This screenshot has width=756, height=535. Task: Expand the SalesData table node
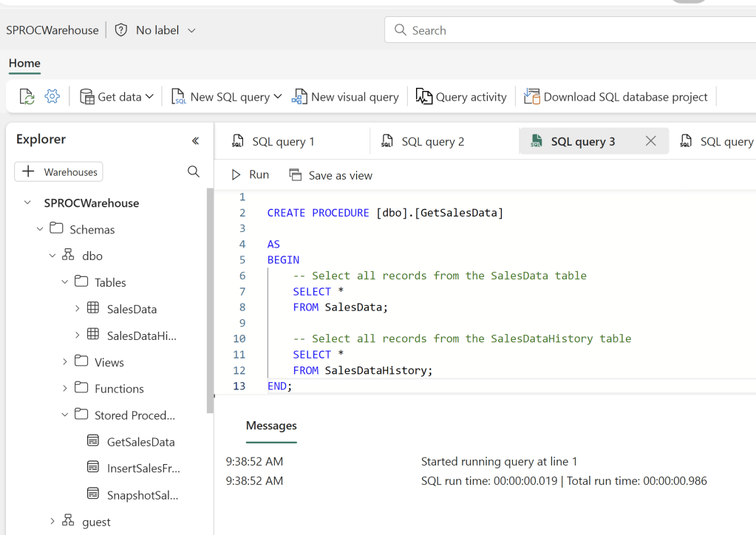tap(78, 309)
